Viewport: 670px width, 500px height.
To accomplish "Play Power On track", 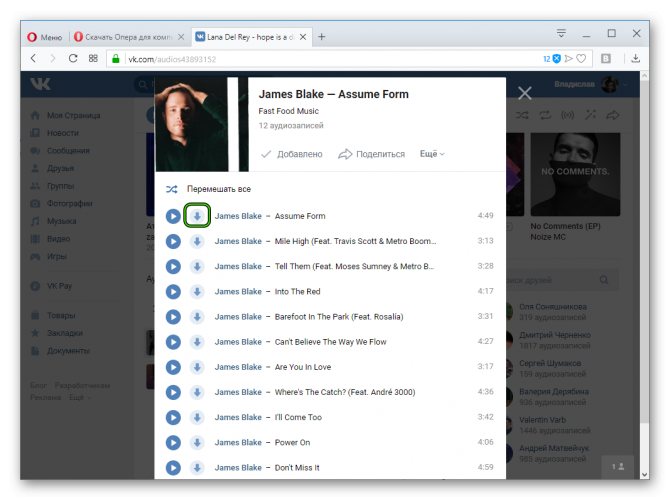I will (173, 443).
